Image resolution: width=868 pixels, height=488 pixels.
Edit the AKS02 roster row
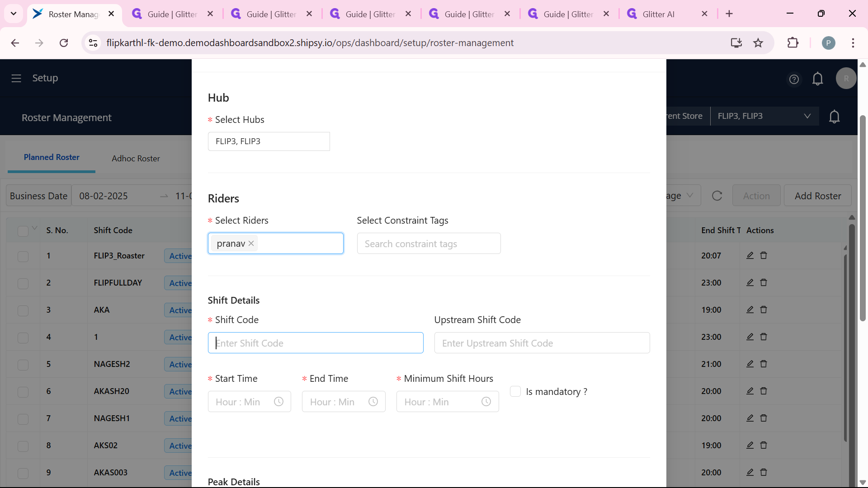(750, 445)
